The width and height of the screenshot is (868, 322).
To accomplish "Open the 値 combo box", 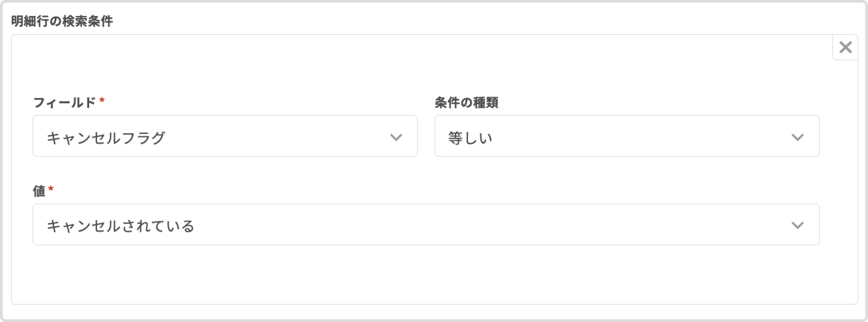I will click(x=426, y=224).
